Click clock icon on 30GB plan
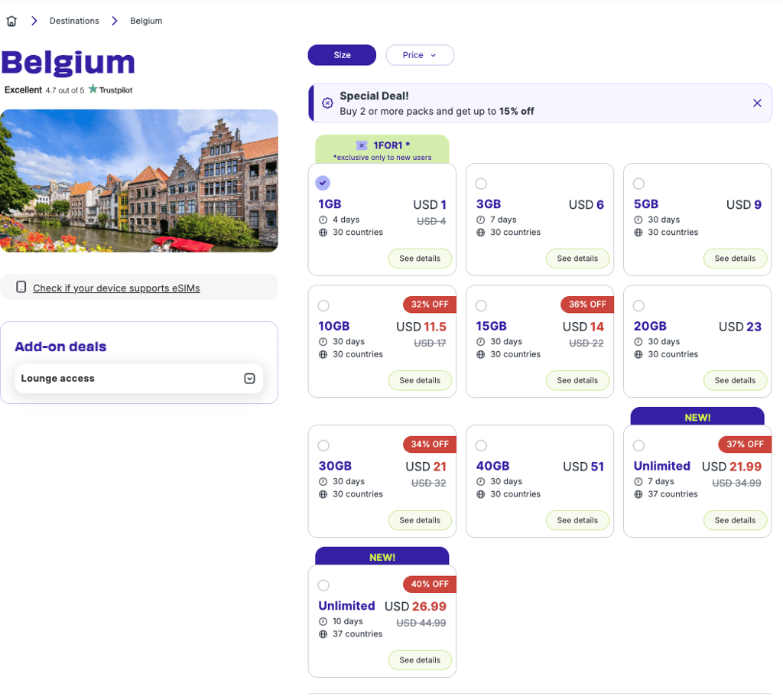The height and width of the screenshot is (700, 783). coord(323,482)
